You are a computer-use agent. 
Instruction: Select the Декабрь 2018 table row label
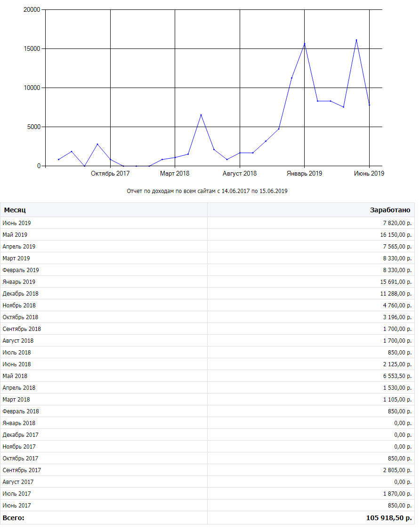click(x=20, y=294)
